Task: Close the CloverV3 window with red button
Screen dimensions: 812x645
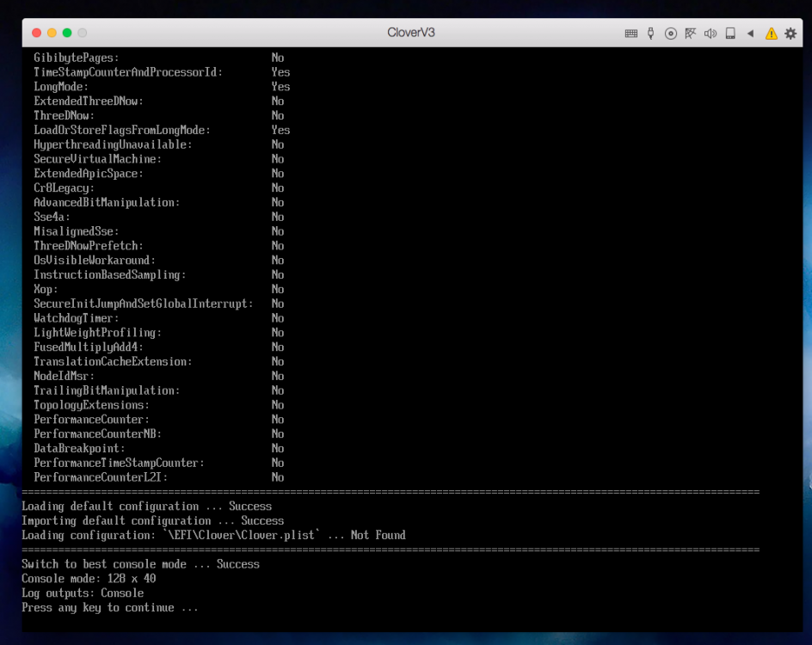Action: tap(36, 33)
